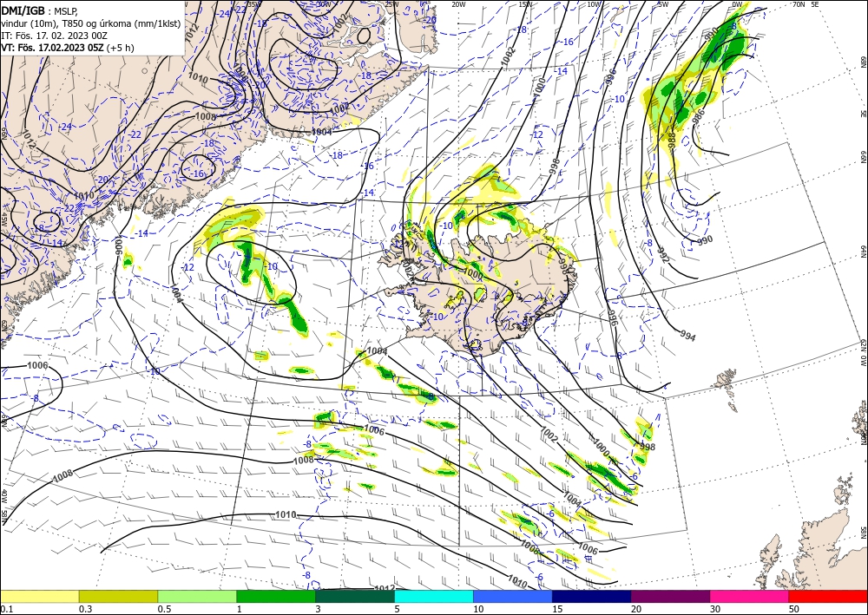Click the "988" isobar label

tap(672, 141)
